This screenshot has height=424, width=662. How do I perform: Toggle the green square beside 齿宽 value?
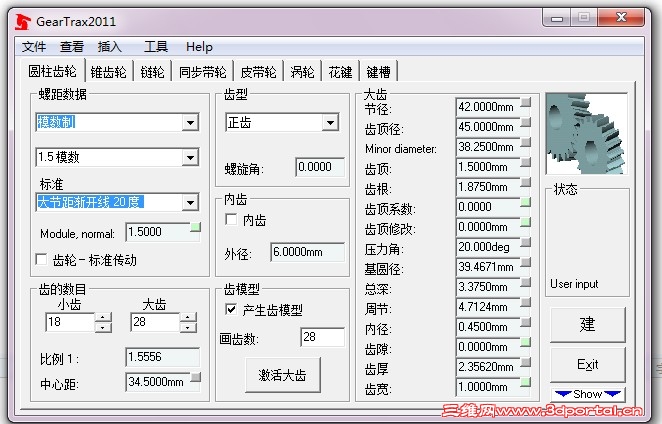(x=526, y=382)
